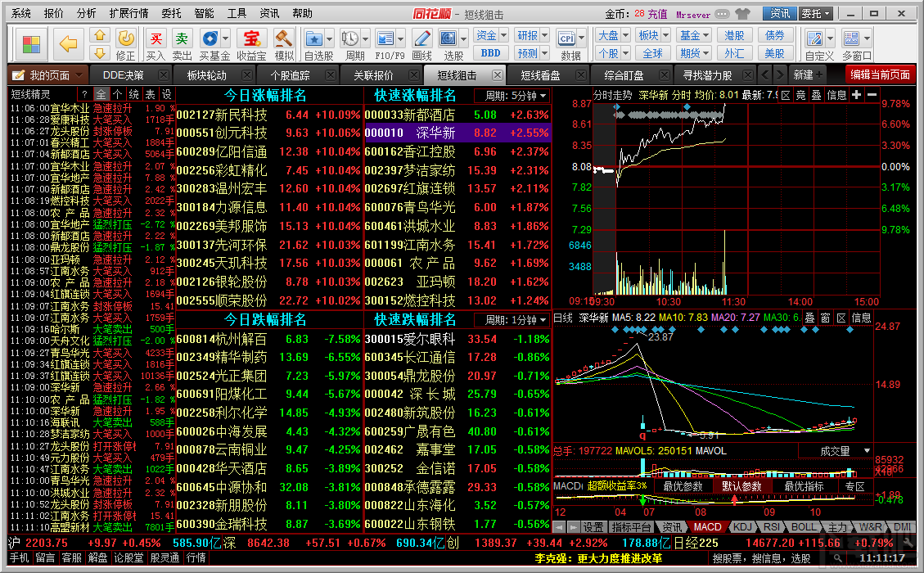Open the 系统 menu
This screenshot has width=924, height=573.
[x=21, y=13]
